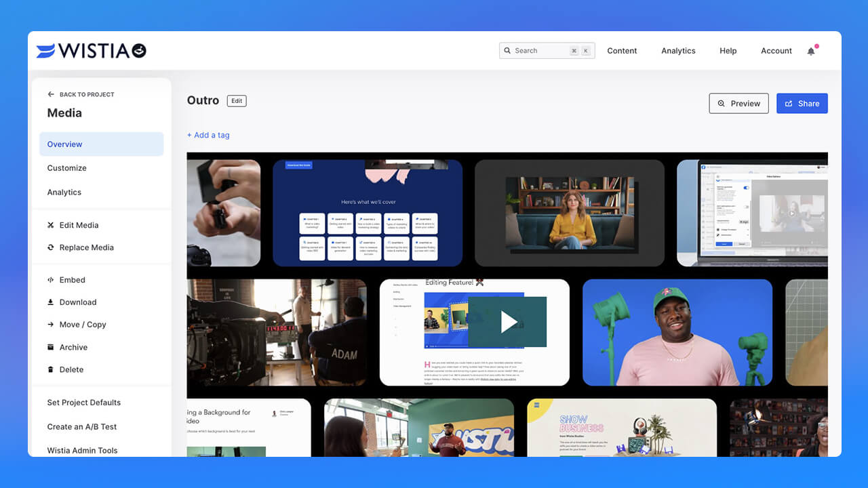Click the "Here's what we'll cover" thumbnail
The height and width of the screenshot is (488, 868).
[368, 213]
